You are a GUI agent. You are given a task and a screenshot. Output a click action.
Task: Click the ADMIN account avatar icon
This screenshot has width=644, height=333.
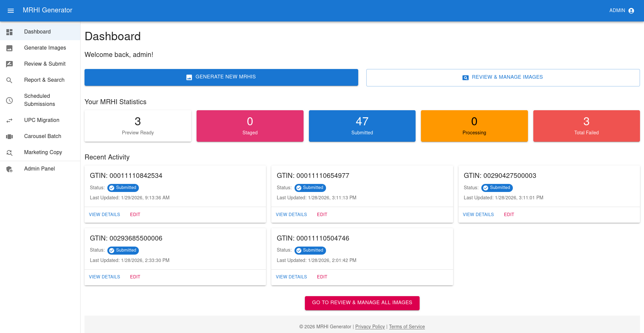pos(632,10)
